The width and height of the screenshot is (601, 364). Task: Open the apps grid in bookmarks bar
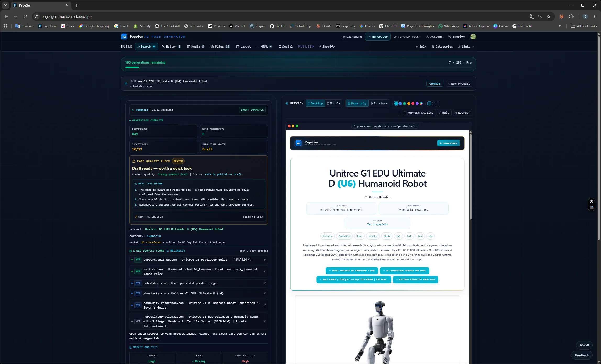[5, 26]
